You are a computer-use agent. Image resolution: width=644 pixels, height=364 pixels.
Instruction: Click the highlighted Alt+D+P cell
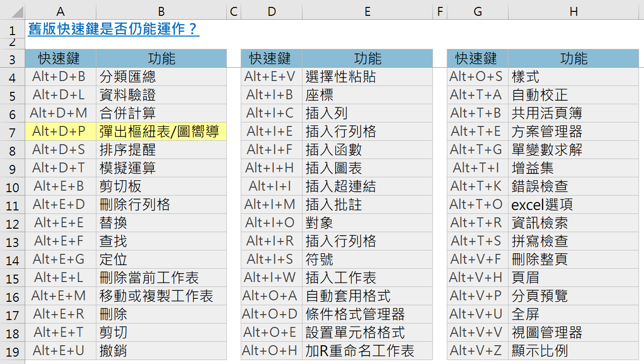click(x=60, y=131)
